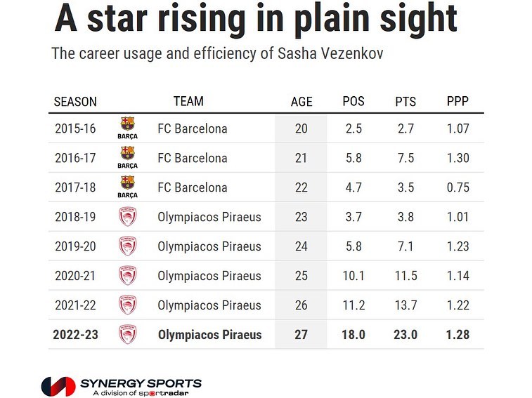Viewport: 532px width, 398px height.
Task: Click the red Synergy Sports emblem
Action: 58,387
